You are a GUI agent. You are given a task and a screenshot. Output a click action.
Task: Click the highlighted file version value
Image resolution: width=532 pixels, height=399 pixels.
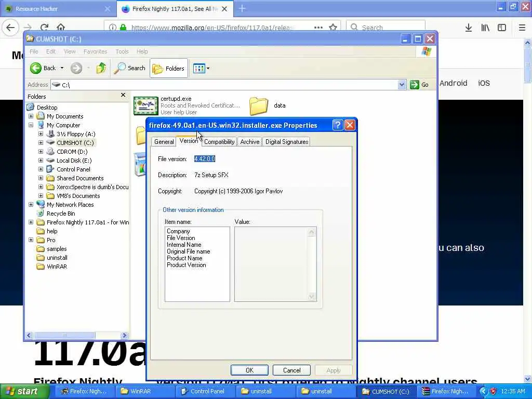click(x=205, y=159)
